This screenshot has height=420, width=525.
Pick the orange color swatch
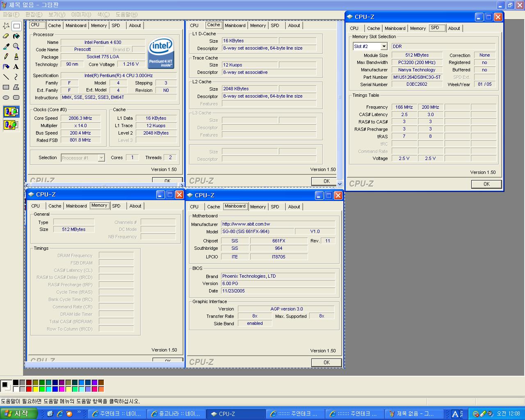pos(101,389)
